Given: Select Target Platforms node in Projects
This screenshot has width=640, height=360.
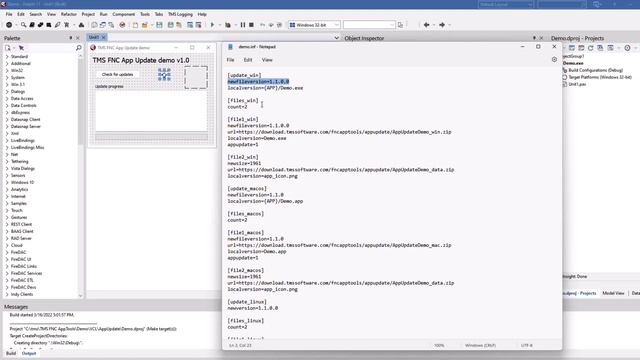Looking at the screenshot, I should point(600,77).
